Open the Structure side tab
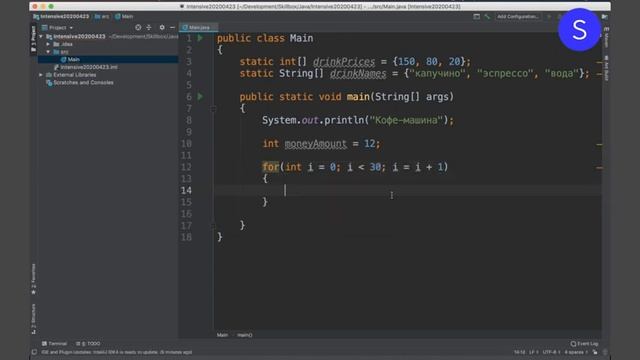Image resolution: width=640 pixels, height=360 pixels. pos(33,319)
